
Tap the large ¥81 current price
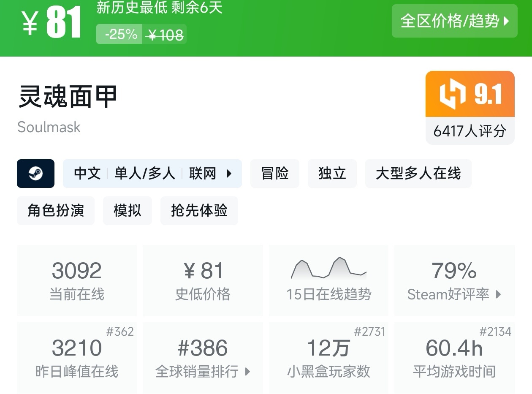pos(52,23)
